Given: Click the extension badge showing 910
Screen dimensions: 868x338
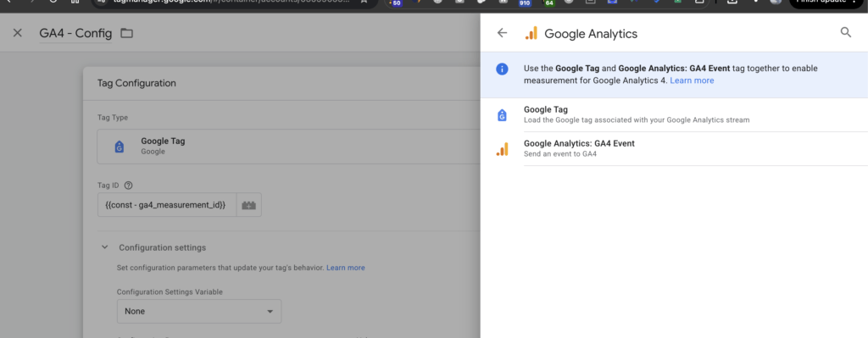Looking at the screenshot, I should pyautogui.click(x=526, y=3).
